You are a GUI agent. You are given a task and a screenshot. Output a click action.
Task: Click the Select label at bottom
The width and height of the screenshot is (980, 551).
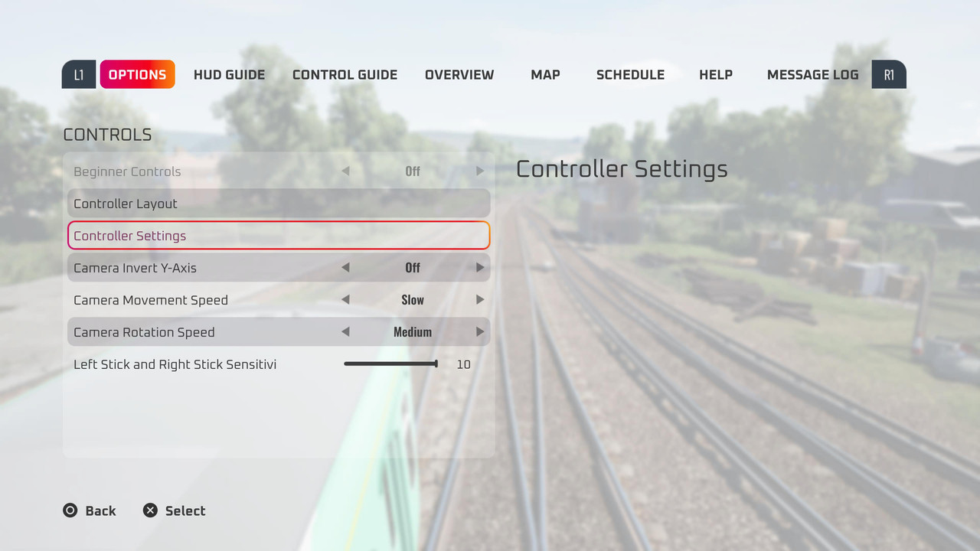185,511
